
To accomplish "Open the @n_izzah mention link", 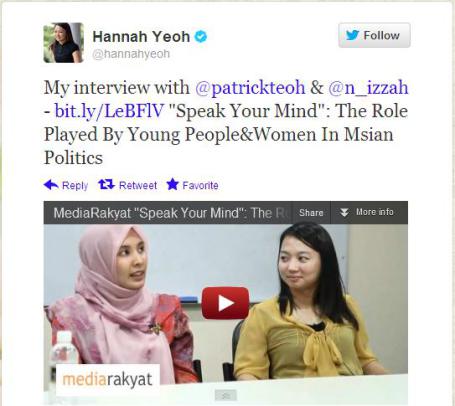I will click(x=368, y=88).
